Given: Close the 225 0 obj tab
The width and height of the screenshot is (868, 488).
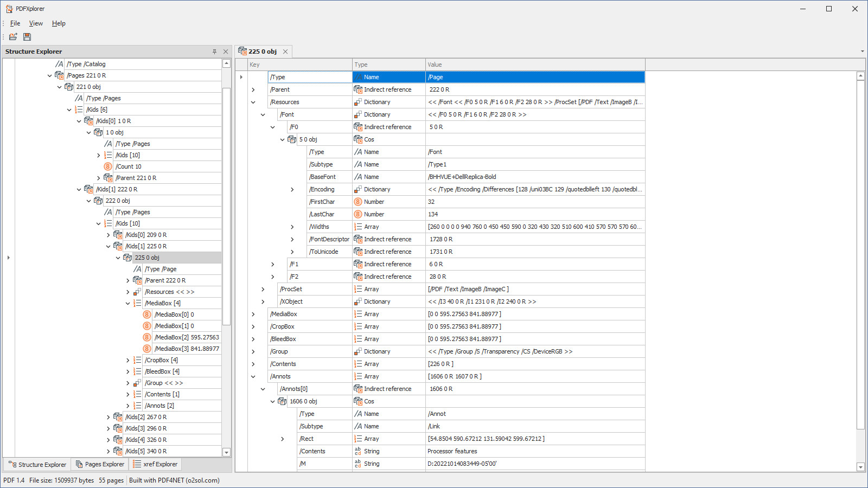Looking at the screenshot, I should coord(285,52).
